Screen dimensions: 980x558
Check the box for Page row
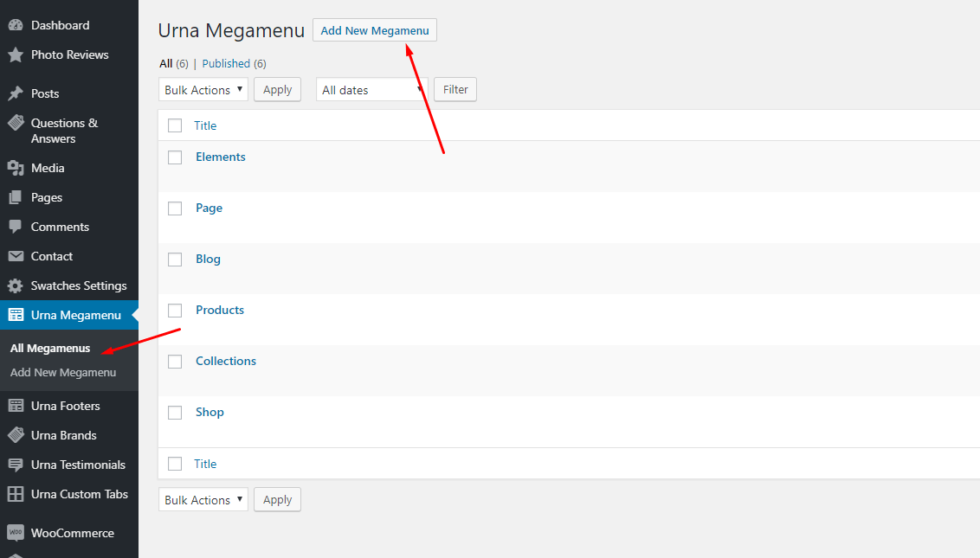click(x=175, y=208)
